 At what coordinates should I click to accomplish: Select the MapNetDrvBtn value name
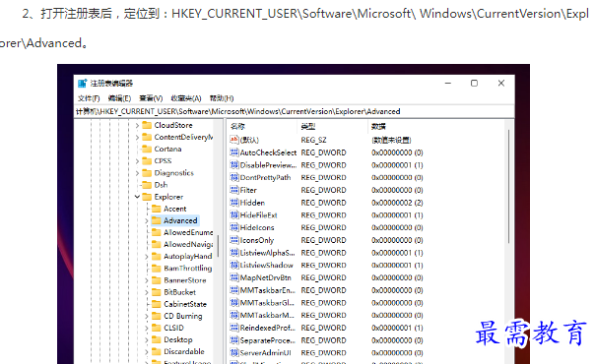coord(266,277)
